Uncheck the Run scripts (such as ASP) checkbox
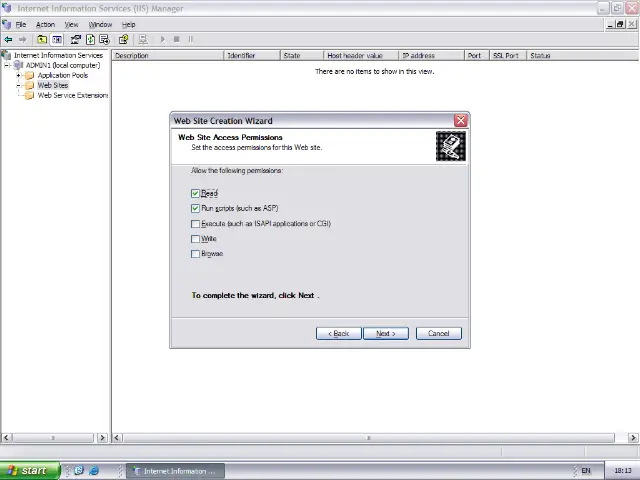640x480 pixels. point(195,209)
